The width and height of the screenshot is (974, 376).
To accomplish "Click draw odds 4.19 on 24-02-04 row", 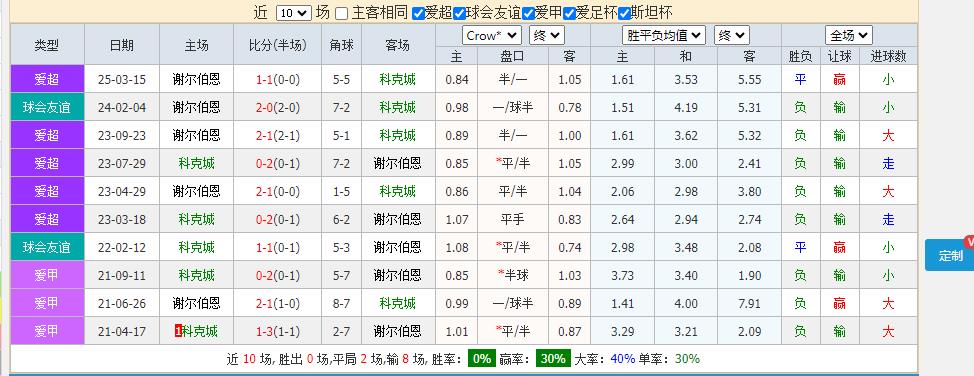I will coord(686,108).
